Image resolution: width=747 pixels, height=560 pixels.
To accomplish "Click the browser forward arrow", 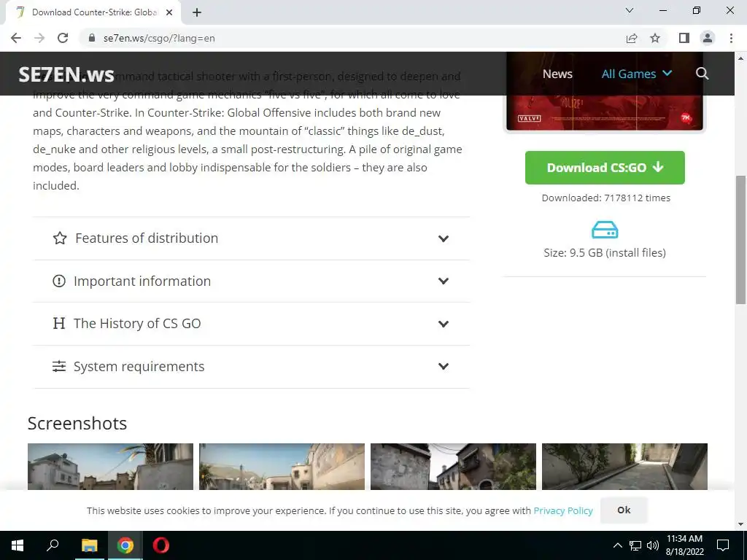I will point(39,38).
